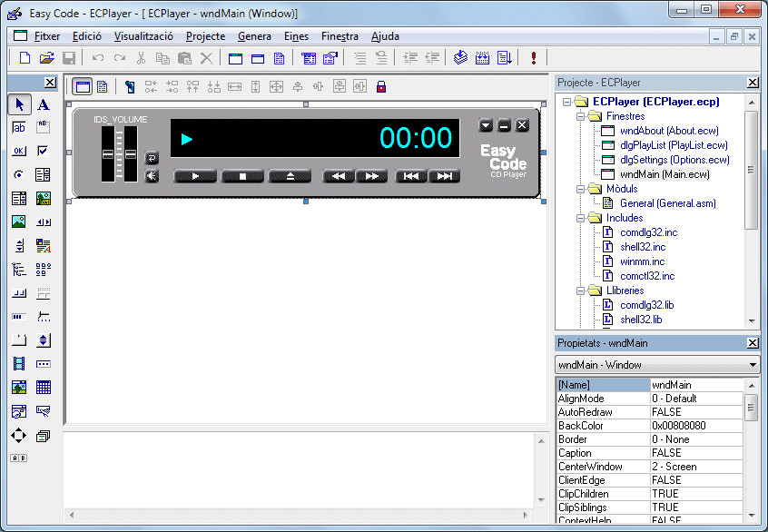The height and width of the screenshot is (532, 768).
Task: Select the Static text 'A' tool
Action: tap(43, 104)
